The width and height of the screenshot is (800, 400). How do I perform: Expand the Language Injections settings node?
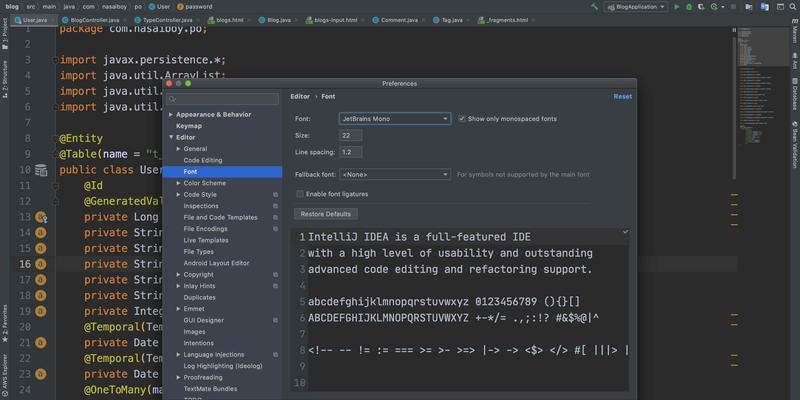click(x=179, y=355)
